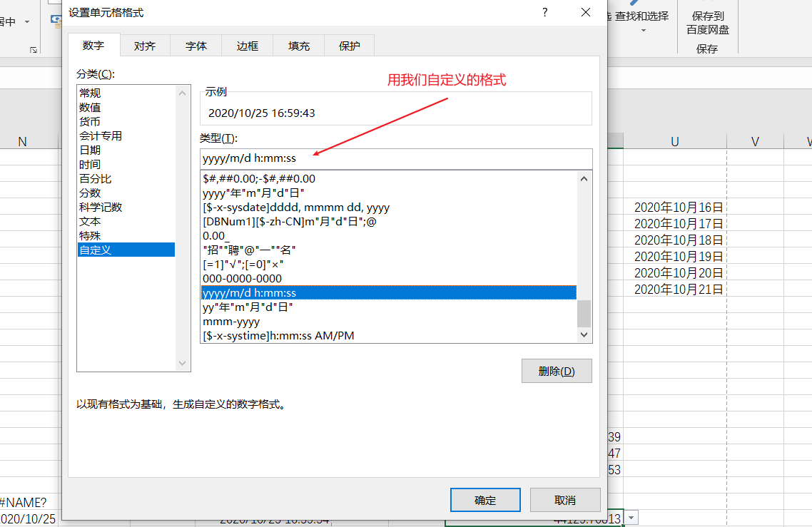Open the 边框 tab
The width and height of the screenshot is (812, 527).
pyautogui.click(x=247, y=46)
